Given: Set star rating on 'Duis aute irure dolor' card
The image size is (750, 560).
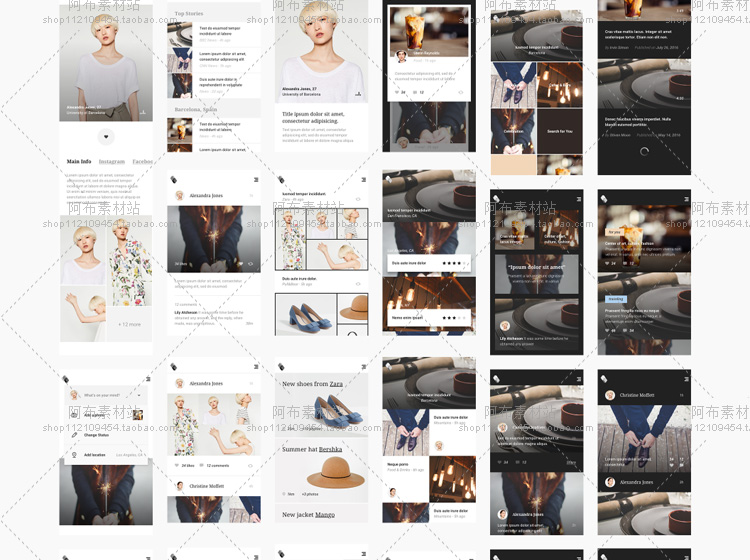Looking at the screenshot, I should pyautogui.click(x=454, y=263).
